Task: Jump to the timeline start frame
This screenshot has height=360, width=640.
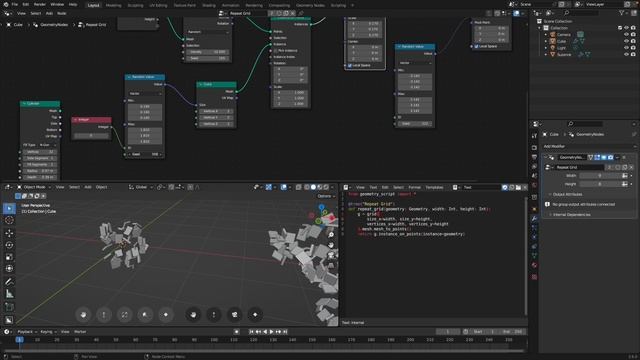Action: point(251,332)
